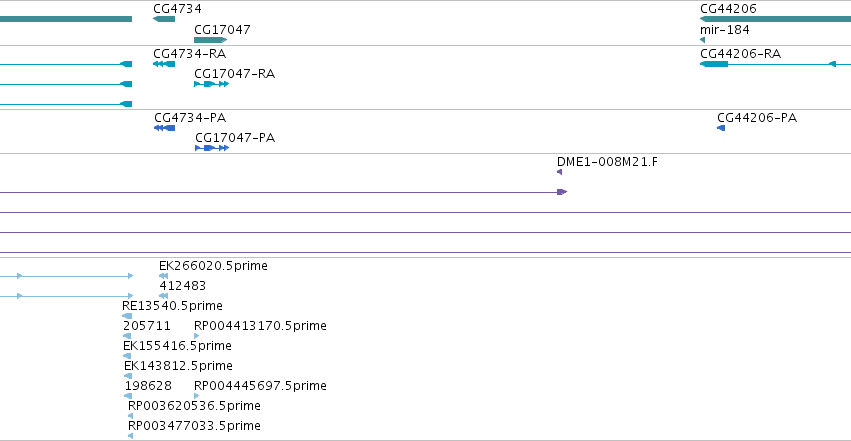851x441 pixels.
Task: Select the DME1-008M21.F marker arrow
Action: pos(560,172)
